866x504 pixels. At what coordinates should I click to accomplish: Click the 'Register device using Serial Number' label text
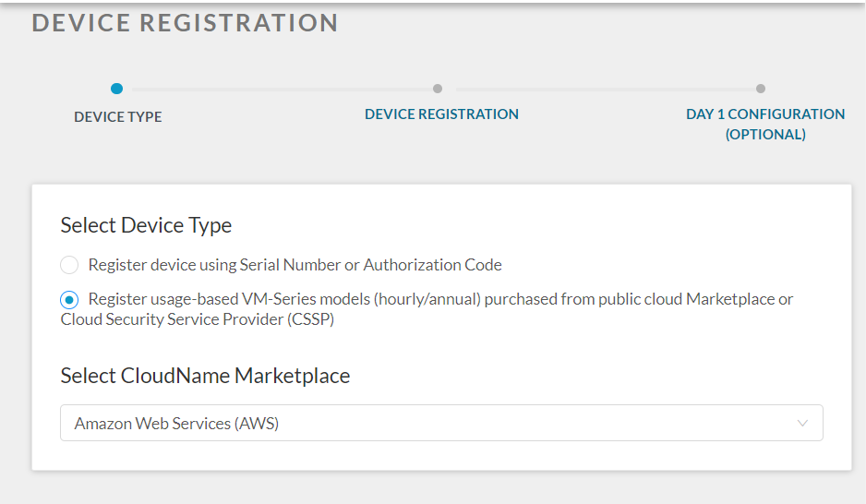click(295, 265)
